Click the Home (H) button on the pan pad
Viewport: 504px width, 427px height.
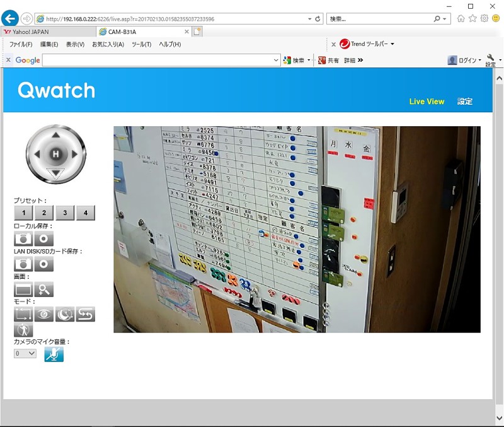click(x=55, y=154)
